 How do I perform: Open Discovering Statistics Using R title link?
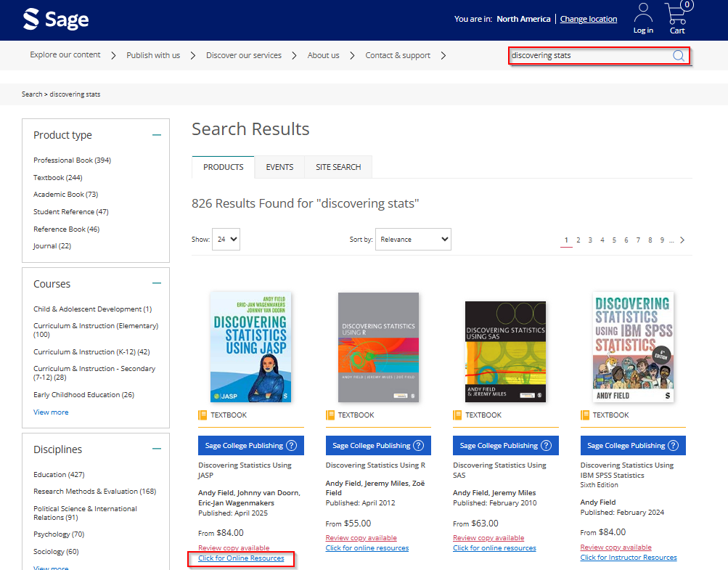point(375,465)
